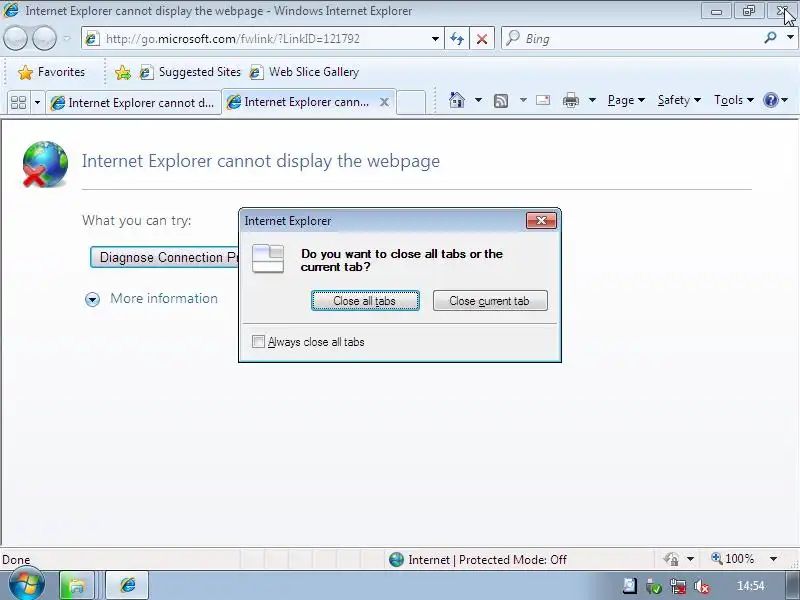Image resolution: width=800 pixels, height=600 pixels.
Task: Open the Tools menu
Action: click(x=734, y=100)
